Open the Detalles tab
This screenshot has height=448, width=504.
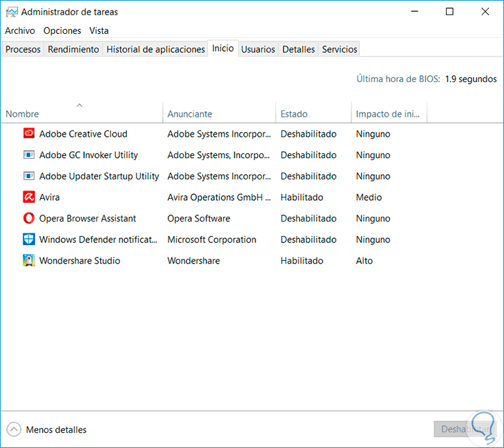pyautogui.click(x=299, y=49)
